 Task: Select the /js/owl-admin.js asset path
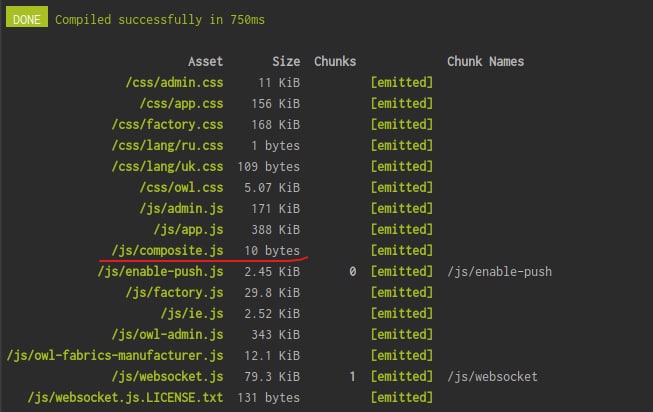coord(167,335)
